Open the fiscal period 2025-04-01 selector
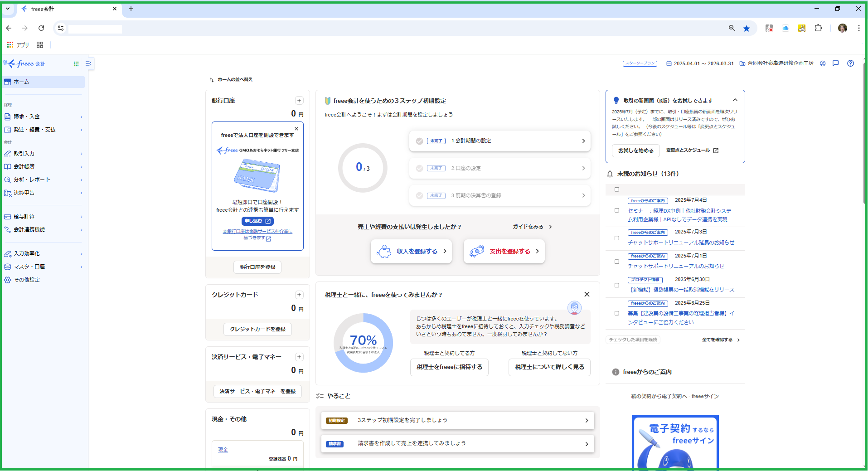The width and height of the screenshot is (868, 471). (x=700, y=63)
